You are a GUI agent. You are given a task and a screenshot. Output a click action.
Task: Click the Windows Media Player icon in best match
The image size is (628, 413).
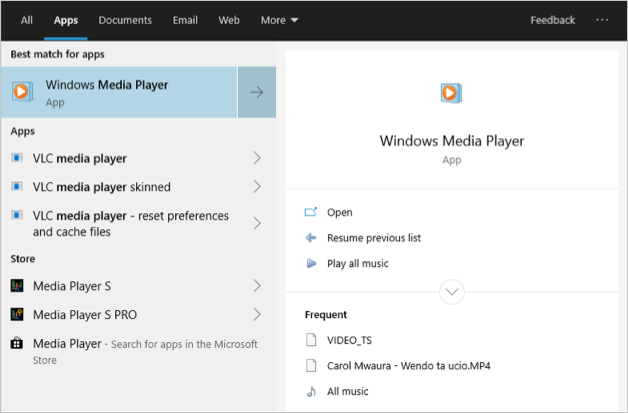[21, 92]
